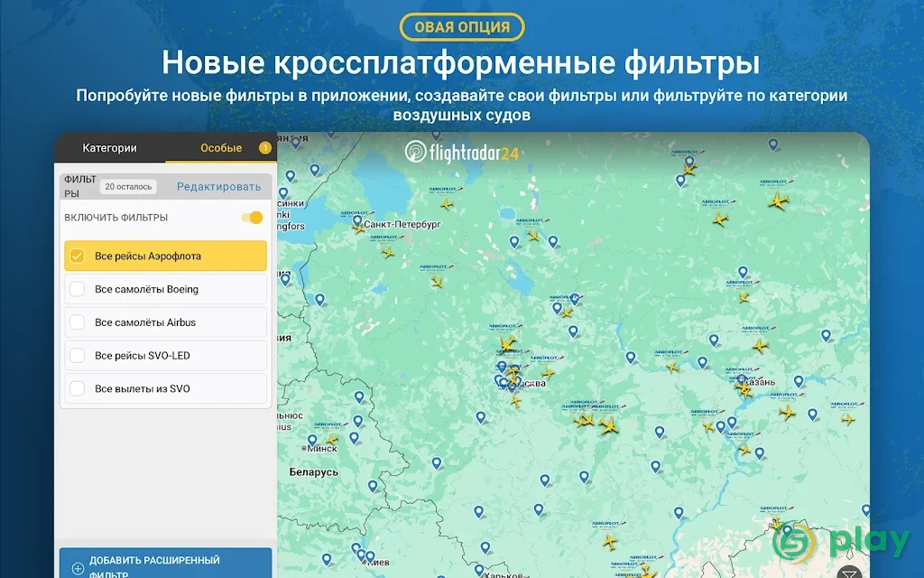This screenshot has width=924, height=578.
Task: Select the Aeroflot plane under the Санкт-Петербург pin
Action: 358,228
